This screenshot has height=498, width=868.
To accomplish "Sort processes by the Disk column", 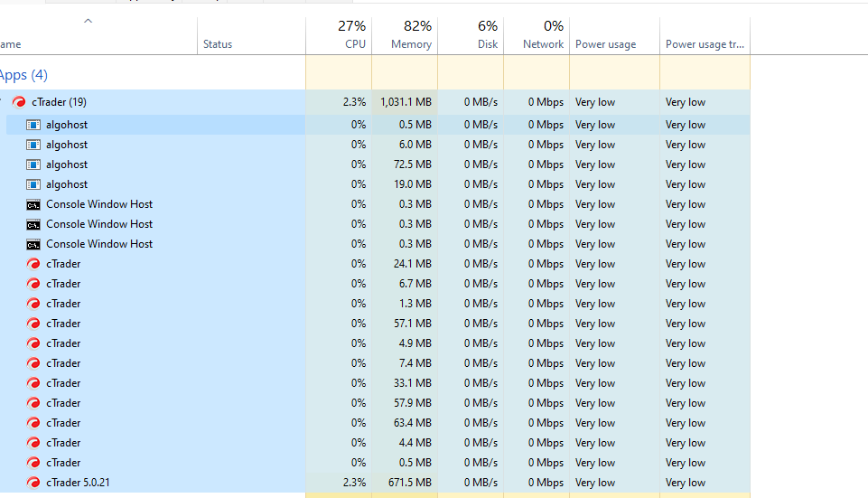I will point(471,36).
